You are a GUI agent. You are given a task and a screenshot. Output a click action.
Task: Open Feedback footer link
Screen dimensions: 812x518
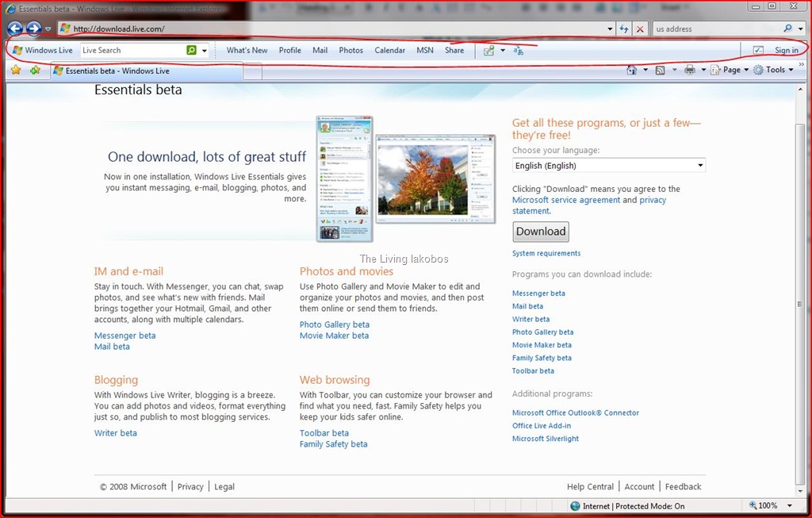pos(683,486)
